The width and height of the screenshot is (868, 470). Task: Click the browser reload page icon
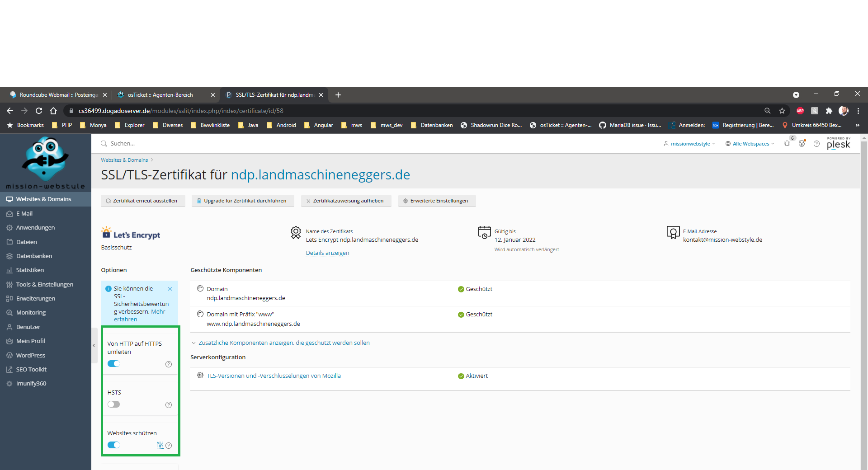(x=39, y=111)
